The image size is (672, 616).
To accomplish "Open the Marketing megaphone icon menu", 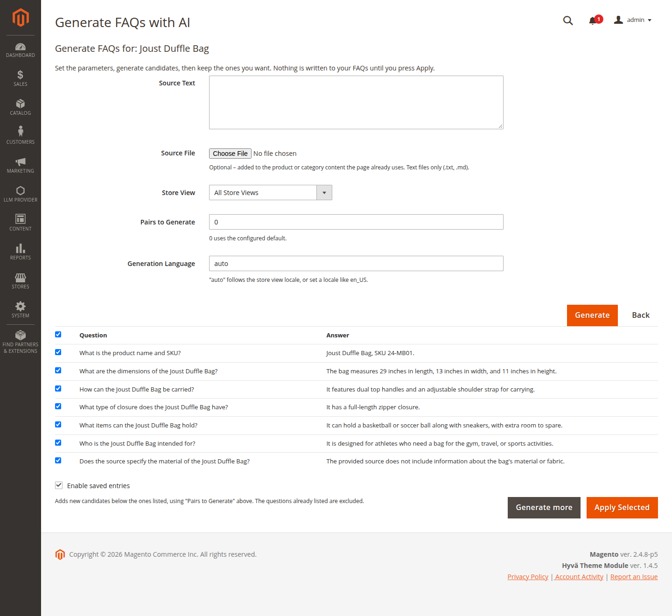I will [x=21, y=161].
